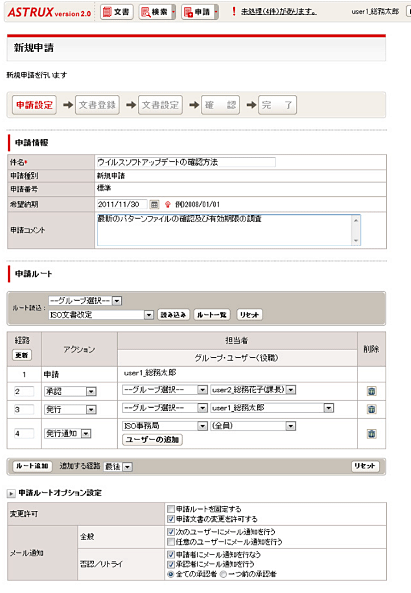Click comment box scroll down arrow

(x=355, y=241)
